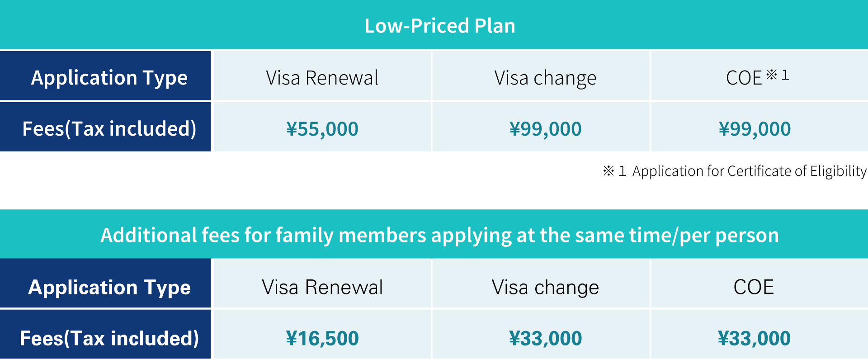The width and height of the screenshot is (868, 359).
Task: Click the Additional fees for family members banner
Action: 439,235
